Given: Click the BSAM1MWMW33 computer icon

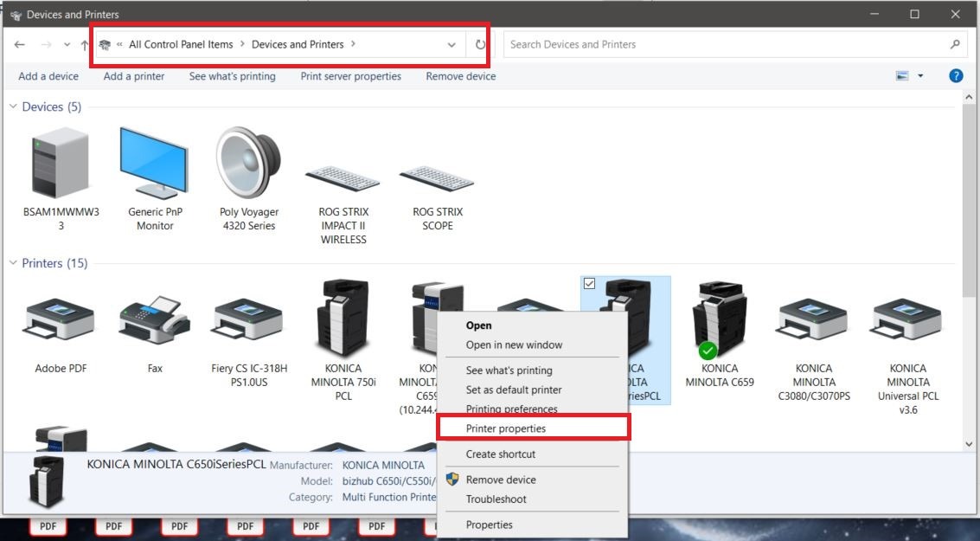Looking at the screenshot, I should (61, 163).
